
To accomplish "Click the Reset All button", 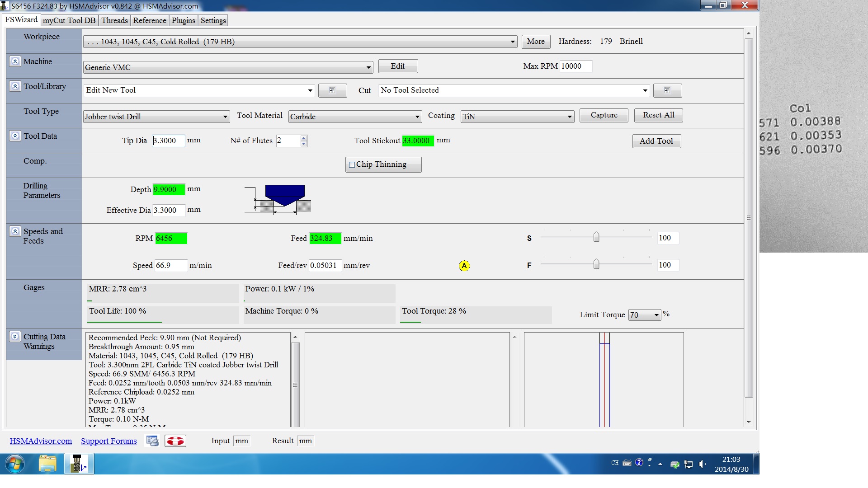I will (658, 115).
